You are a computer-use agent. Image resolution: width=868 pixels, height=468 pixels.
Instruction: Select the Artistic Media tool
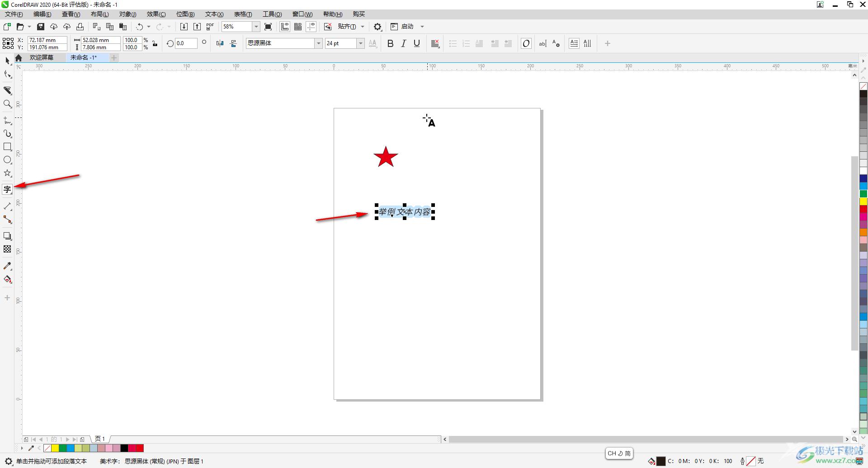coord(7,134)
